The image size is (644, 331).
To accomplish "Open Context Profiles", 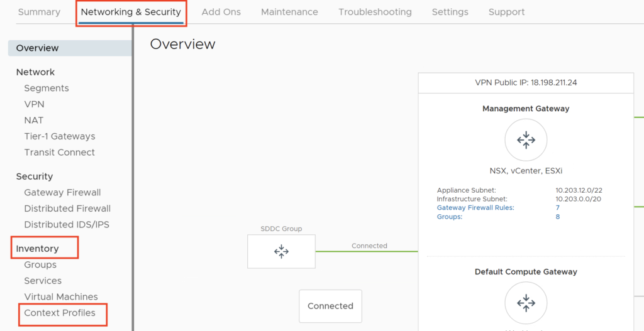I will [x=60, y=313].
